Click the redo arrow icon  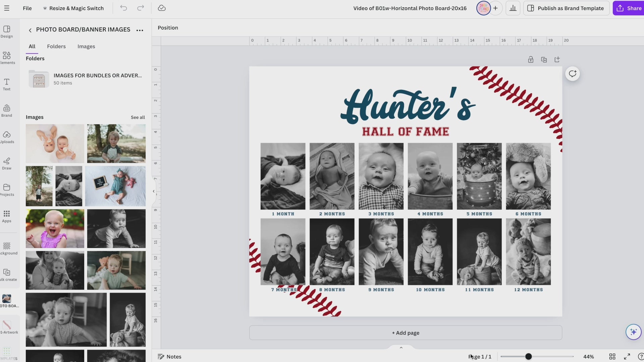[x=141, y=8]
